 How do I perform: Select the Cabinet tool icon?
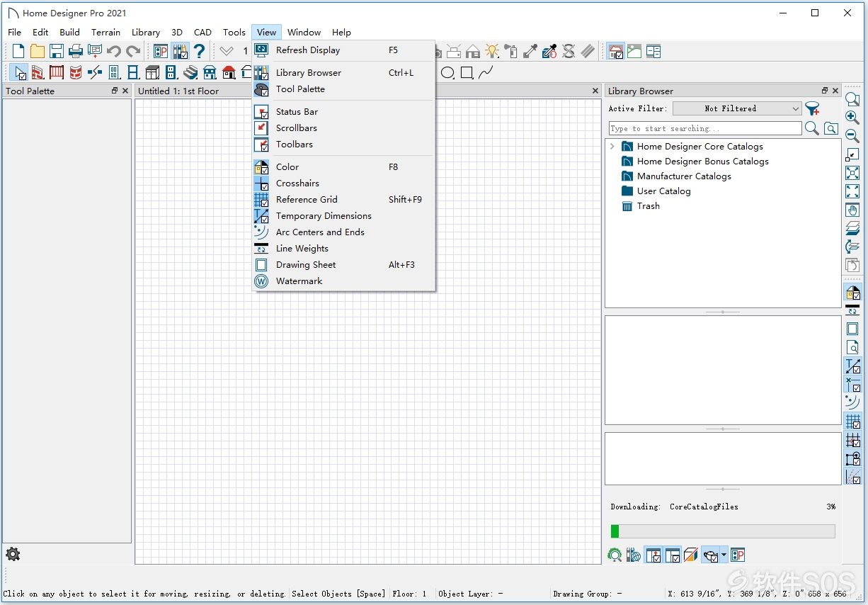pos(152,72)
